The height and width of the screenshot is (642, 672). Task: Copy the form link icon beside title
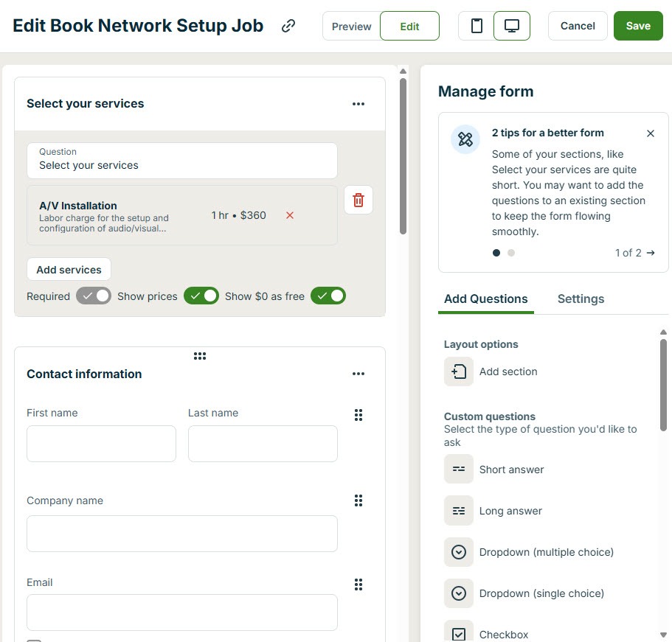[x=288, y=26]
